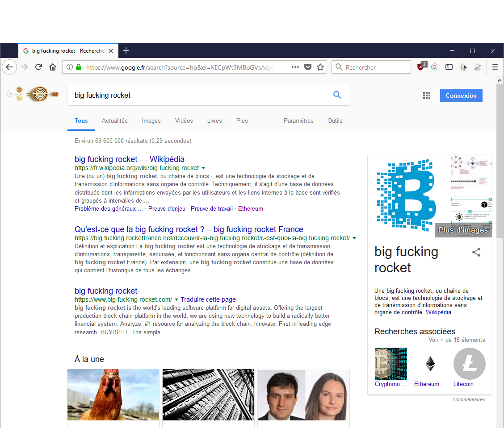Share the knowledge panel via share icon
The width and height of the screenshot is (504, 428).
(476, 252)
